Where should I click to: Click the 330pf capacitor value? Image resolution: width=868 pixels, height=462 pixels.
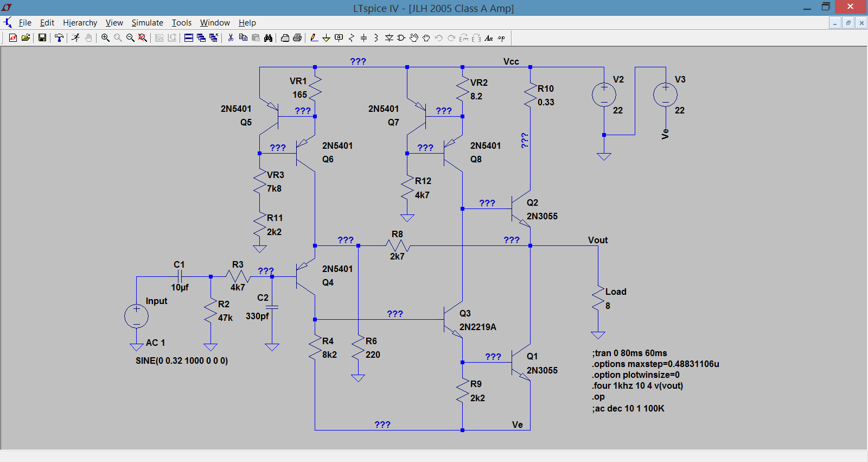257,316
